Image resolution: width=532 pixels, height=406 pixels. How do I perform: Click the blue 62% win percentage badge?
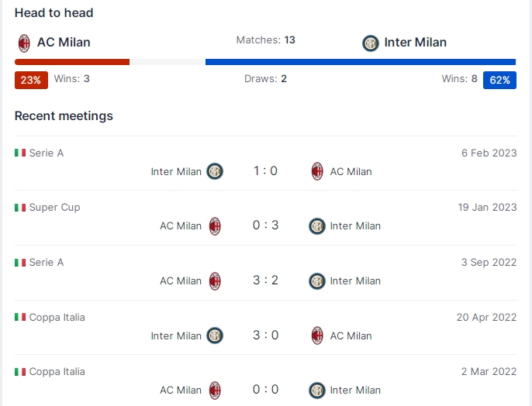click(499, 80)
